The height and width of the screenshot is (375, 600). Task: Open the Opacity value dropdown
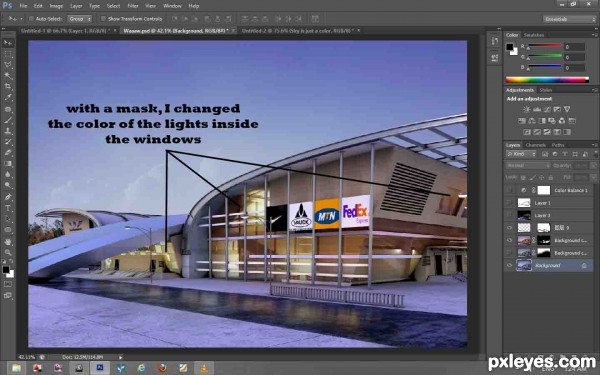593,166
